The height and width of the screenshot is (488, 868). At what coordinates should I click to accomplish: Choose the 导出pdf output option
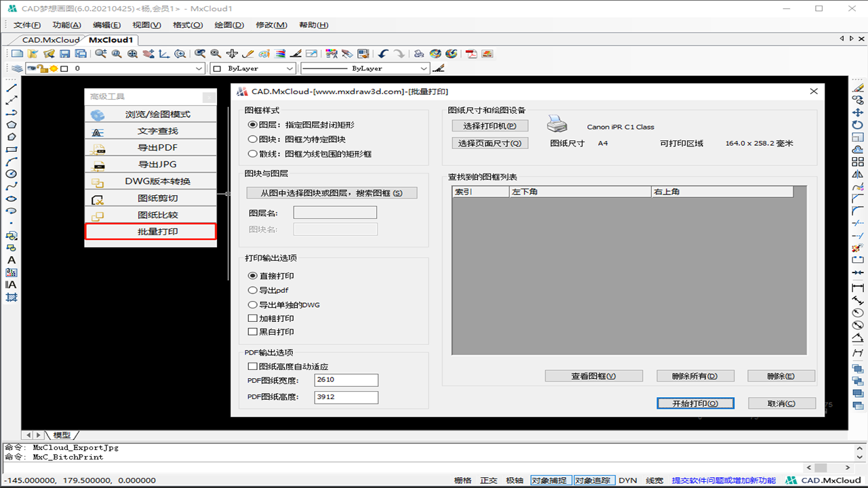[x=253, y=290]
